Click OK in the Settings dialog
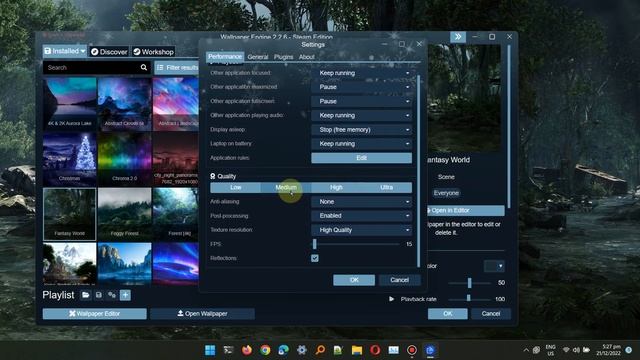Image resolution: width=640 pixels, height=360 pixels. click(x=354, y=280)
